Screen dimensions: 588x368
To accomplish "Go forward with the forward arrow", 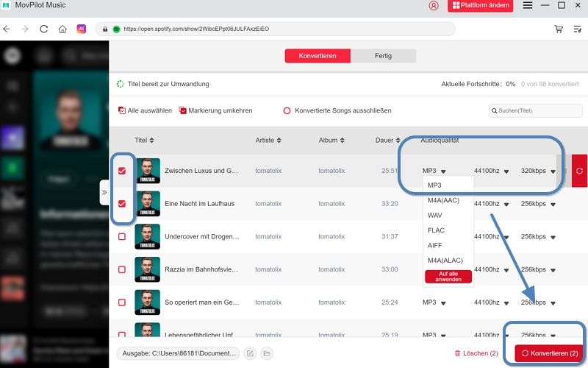I will point(25,29).
